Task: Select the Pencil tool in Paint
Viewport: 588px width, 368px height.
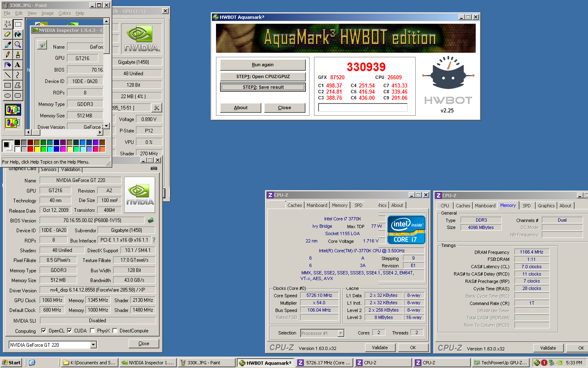Action: [x=8, y=55]
